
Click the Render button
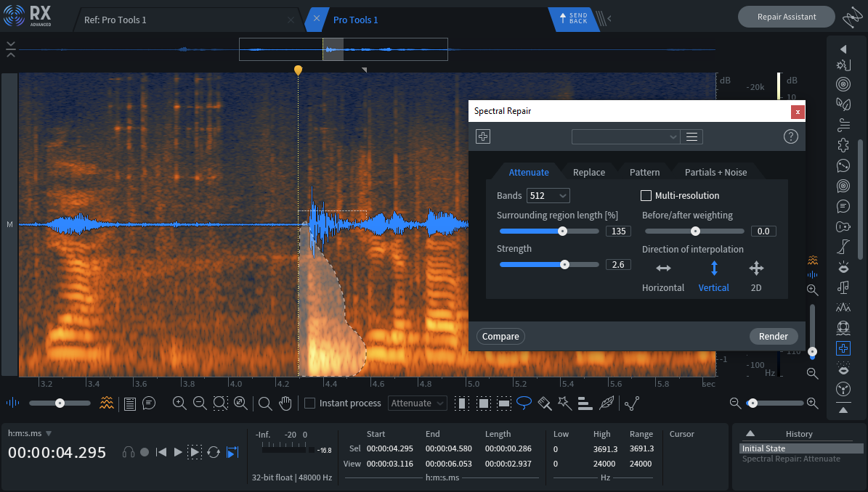[774, 336]
